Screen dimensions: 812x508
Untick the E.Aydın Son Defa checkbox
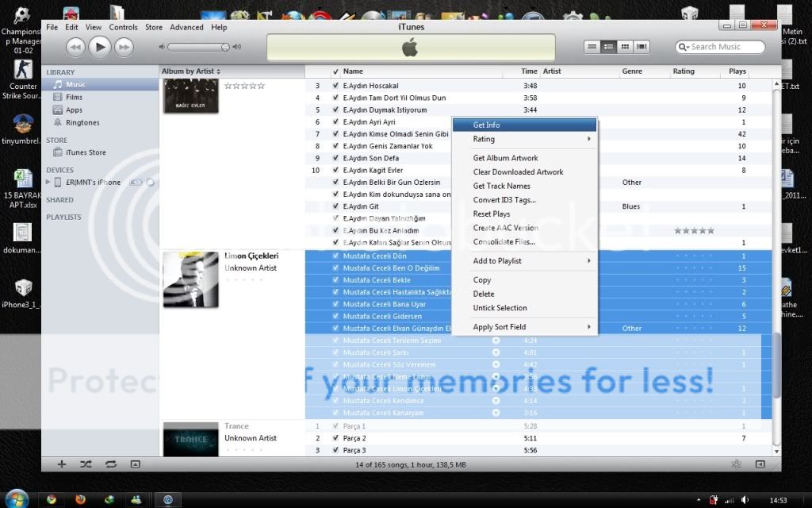pos(335,158)
